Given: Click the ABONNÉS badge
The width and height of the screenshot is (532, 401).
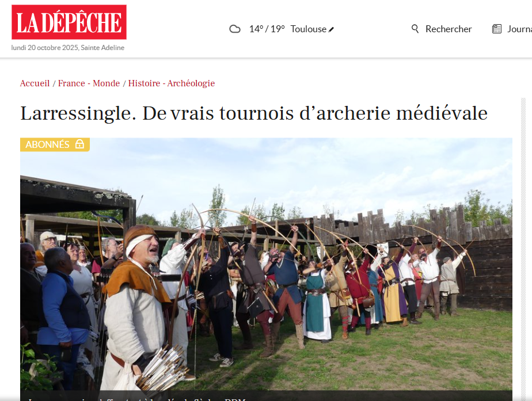Looking at the screenshot, I should pyautogui.click(x=55, y=144).
